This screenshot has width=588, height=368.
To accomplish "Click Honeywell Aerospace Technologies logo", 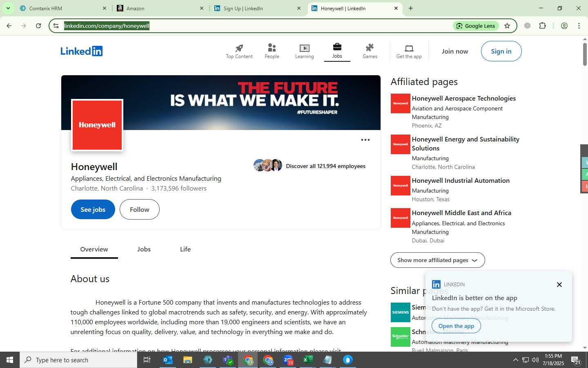I will click(401, 103).
